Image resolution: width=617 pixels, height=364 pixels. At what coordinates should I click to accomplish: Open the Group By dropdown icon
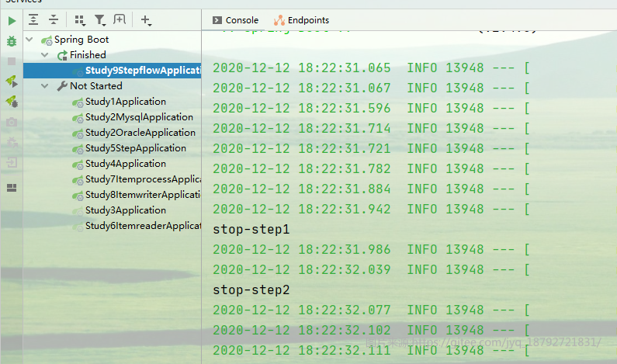click(80, 20)
